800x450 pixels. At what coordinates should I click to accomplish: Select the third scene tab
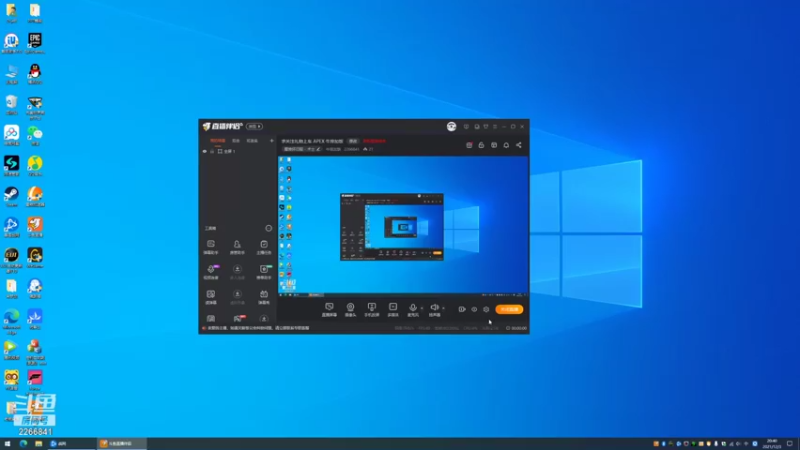252,141
